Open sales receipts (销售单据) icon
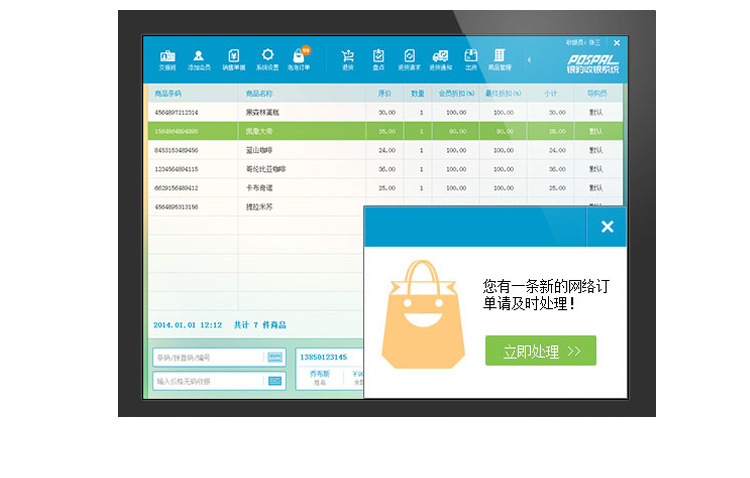This screenshot has width=750, height=478. [233, 60]
